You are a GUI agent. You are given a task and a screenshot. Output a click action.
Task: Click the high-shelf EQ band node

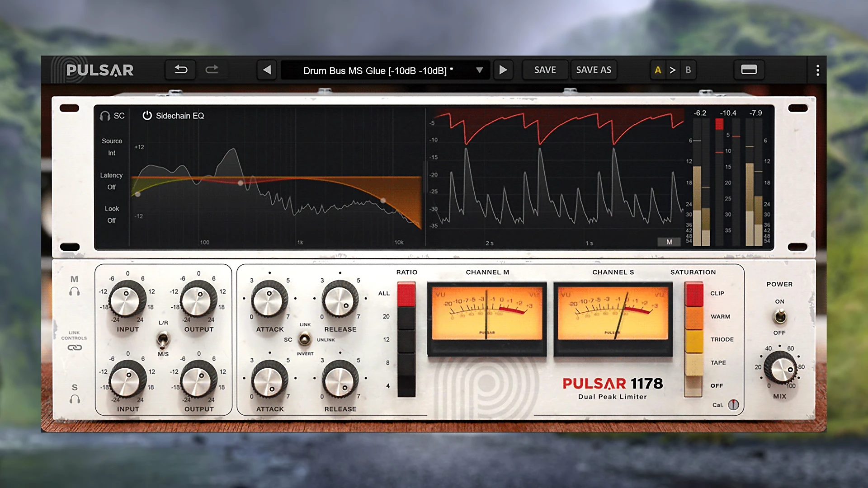pos(383,200)
